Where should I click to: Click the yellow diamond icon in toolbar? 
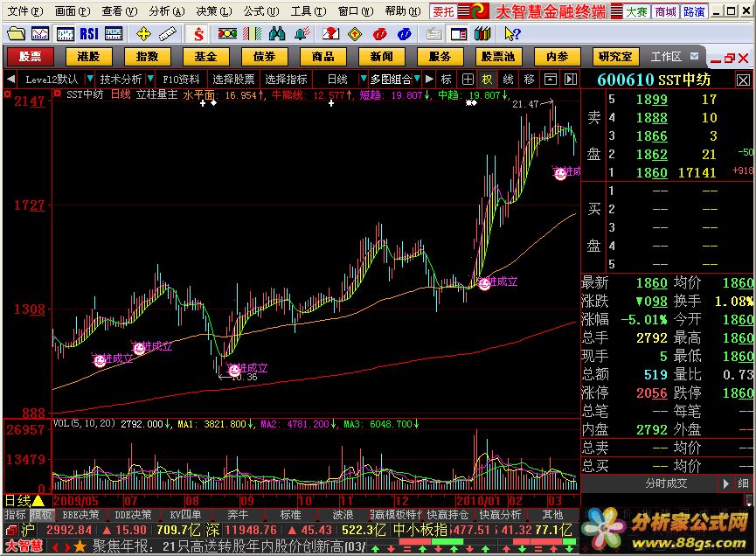coord(355,34)
